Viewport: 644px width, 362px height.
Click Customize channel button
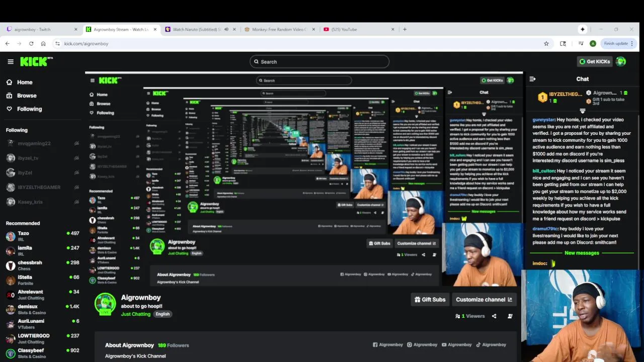[x=484, y=300]
